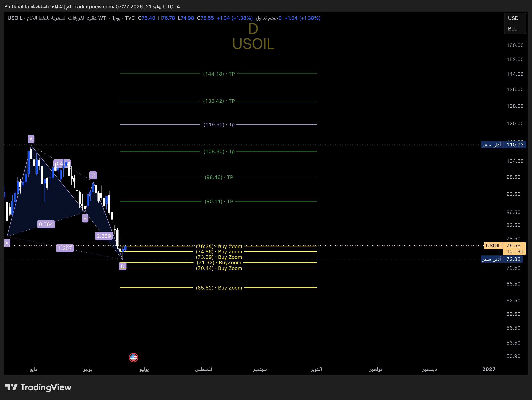Select the (98.46) TP target line label
Screen dimensions: 532x400
pyautogui.click(x=219, y=177)
